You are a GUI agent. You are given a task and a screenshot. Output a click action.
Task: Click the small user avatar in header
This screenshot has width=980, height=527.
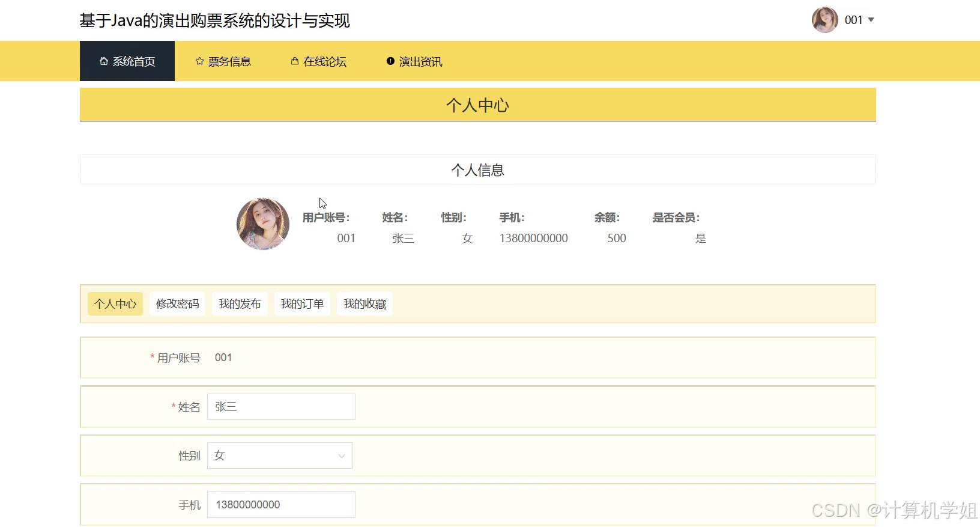825,20
